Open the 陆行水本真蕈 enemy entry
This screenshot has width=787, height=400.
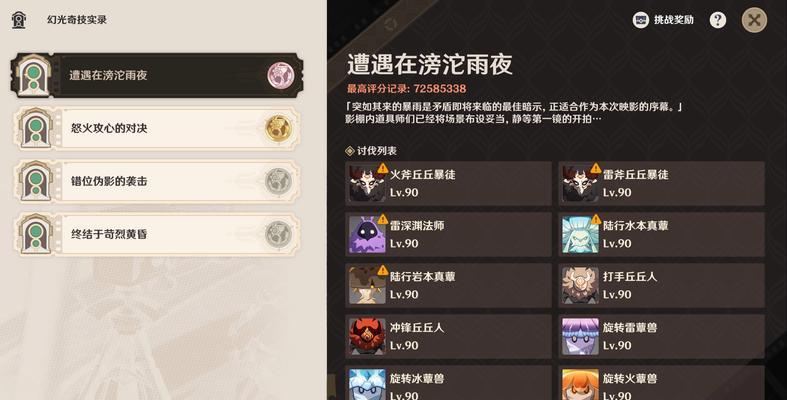click(x=662, y=234)
